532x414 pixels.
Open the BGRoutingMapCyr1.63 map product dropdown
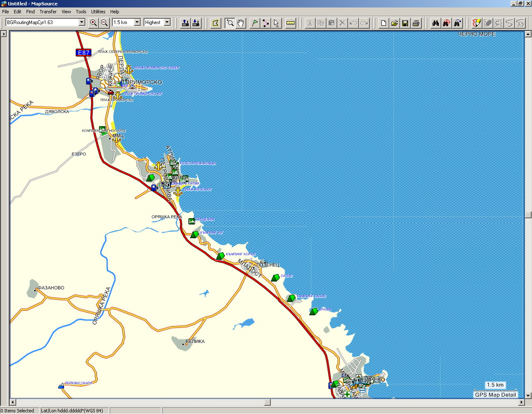coord(82,22)
